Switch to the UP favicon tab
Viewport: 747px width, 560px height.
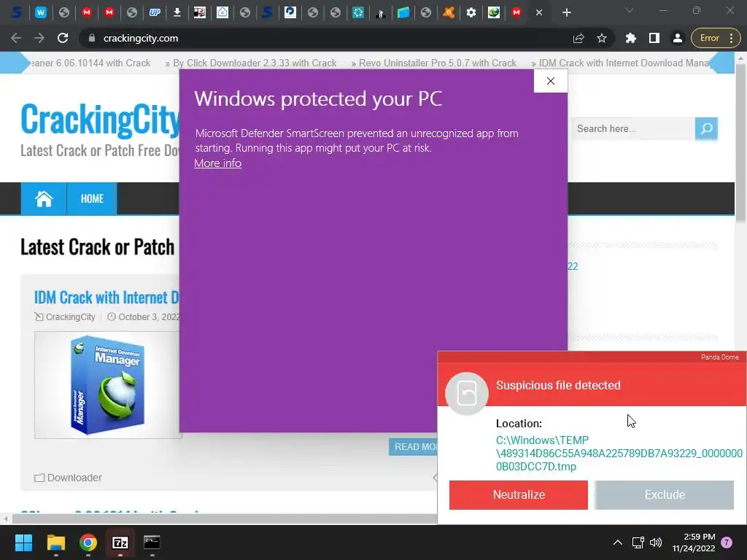[155, 12]
